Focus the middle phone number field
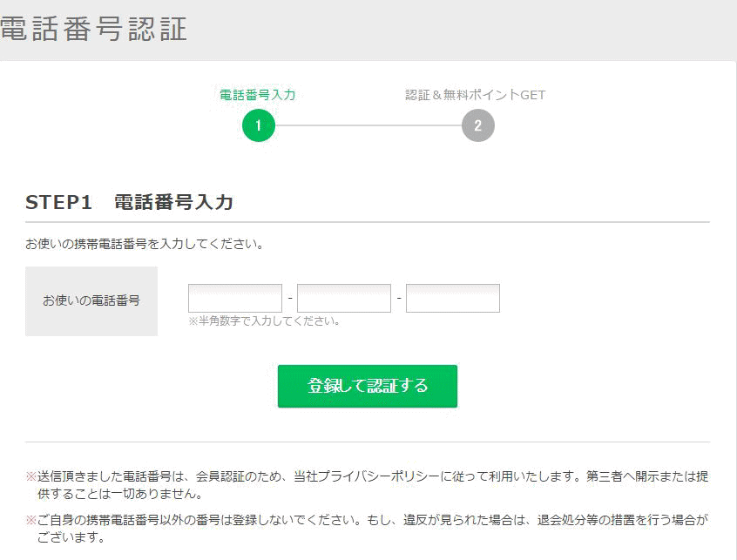The image size is (737, 560). pyautogui.click(x=343, y=298)
